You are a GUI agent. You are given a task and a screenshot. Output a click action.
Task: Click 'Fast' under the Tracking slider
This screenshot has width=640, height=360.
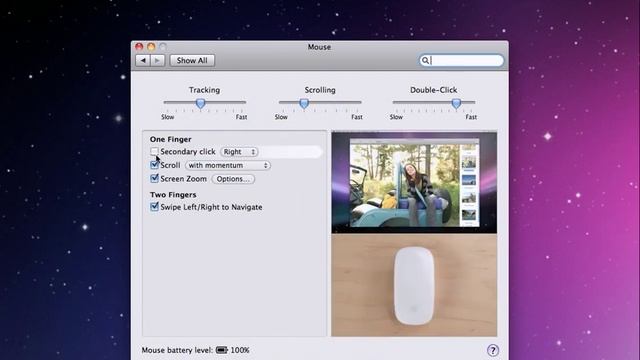click(241, 117)
